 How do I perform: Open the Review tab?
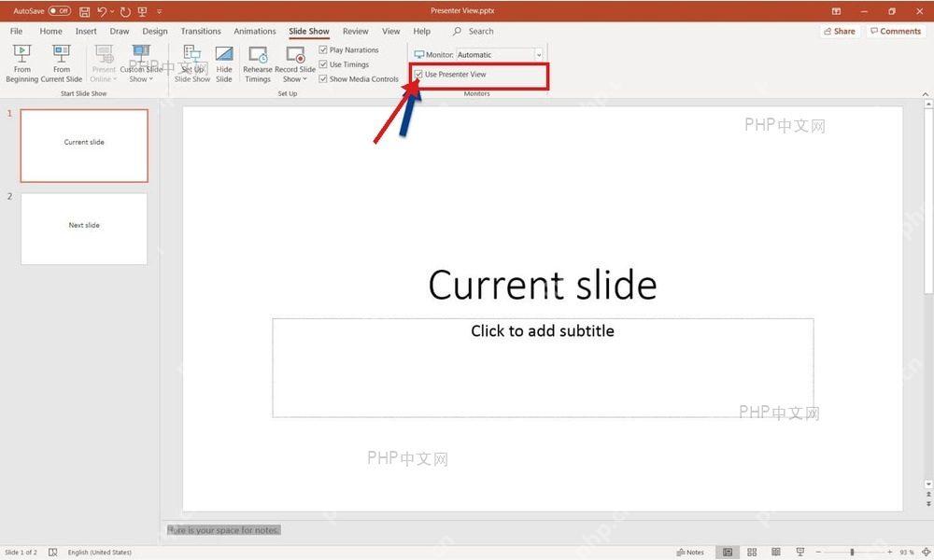point(356,31)
